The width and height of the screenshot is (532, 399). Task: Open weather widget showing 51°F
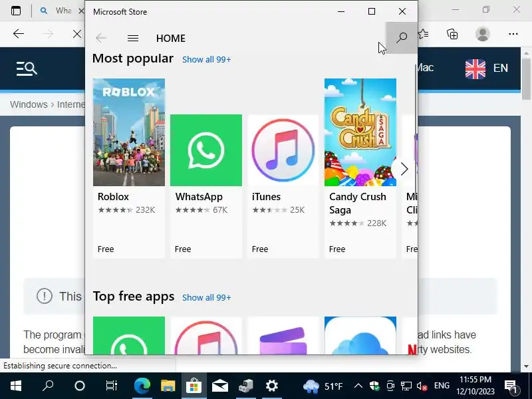point(323,386)
